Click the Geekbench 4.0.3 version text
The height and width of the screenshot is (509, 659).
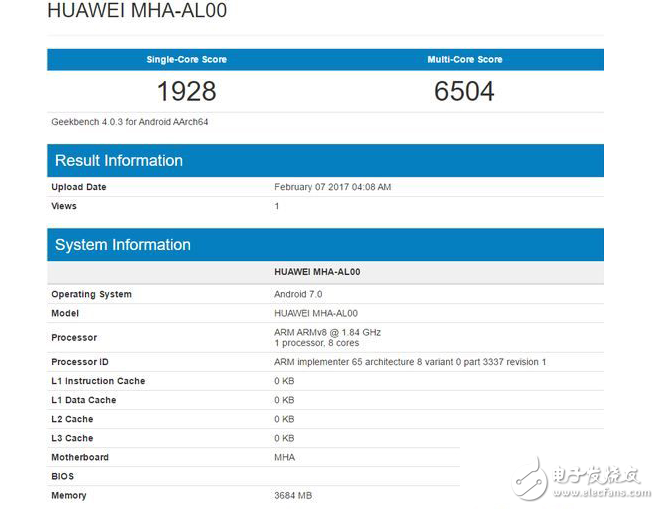tap(129, 122)
